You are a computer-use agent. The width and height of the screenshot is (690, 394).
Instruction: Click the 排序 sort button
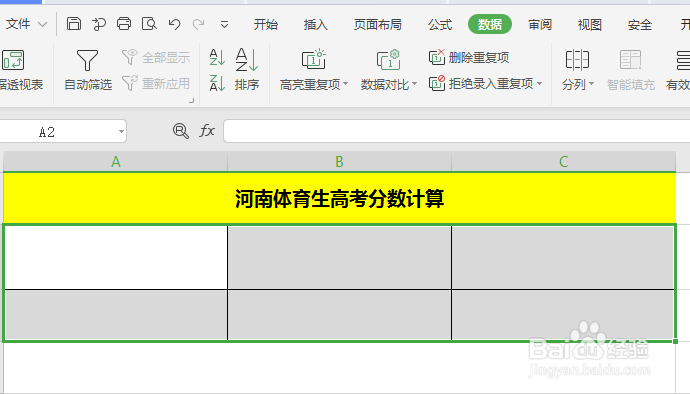click(247, 70)
